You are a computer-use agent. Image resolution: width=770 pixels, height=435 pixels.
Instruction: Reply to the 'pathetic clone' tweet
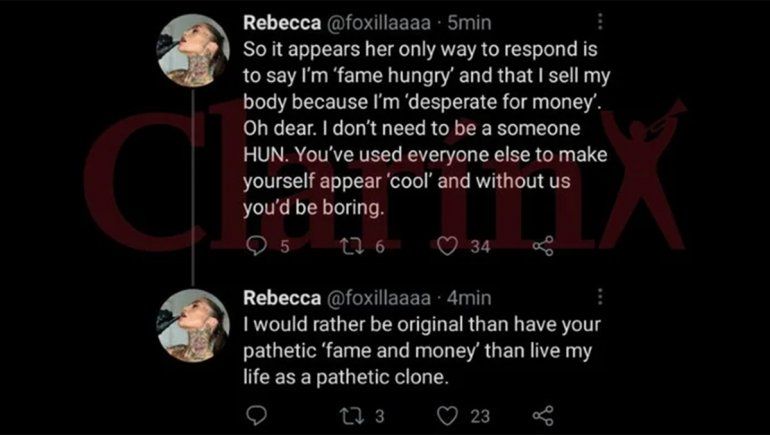pos(256,414)
